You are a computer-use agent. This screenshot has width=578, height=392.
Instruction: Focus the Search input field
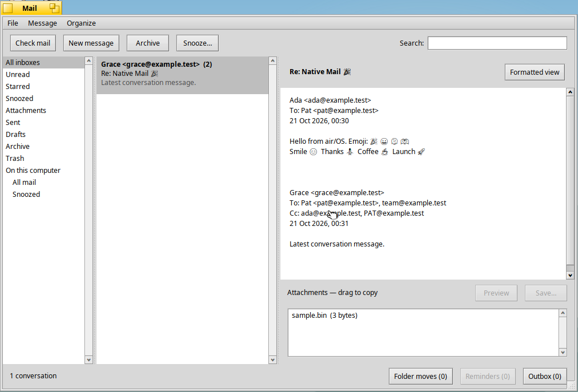point(497,43)
